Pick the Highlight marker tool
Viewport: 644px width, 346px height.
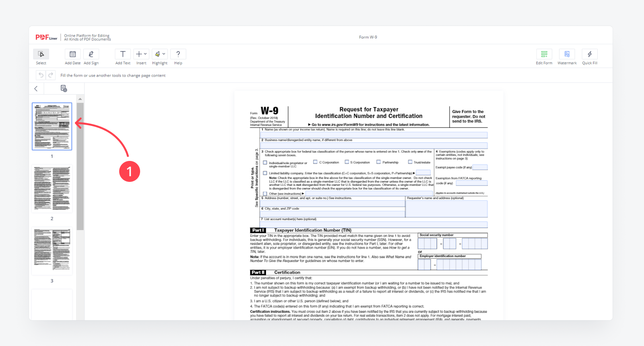coord(157,54)
